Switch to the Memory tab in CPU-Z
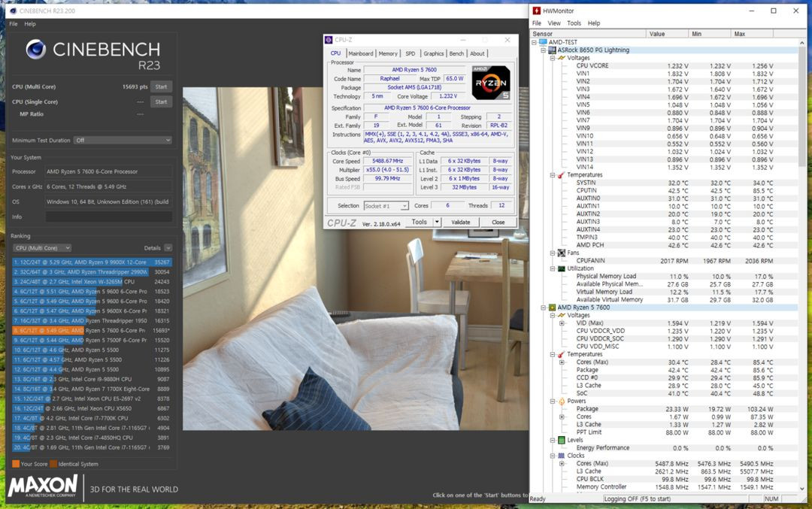 pos(388,53)
